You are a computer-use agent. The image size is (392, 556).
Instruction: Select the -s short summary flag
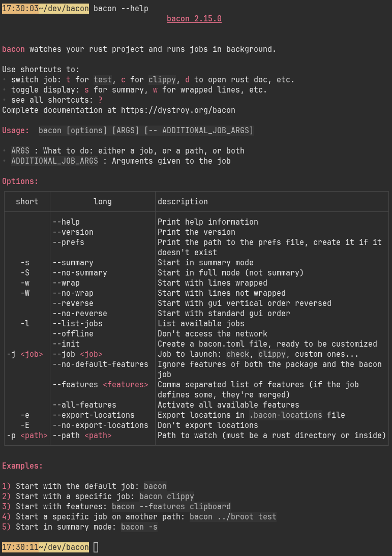pyautogui.click(x=25, y=263)
